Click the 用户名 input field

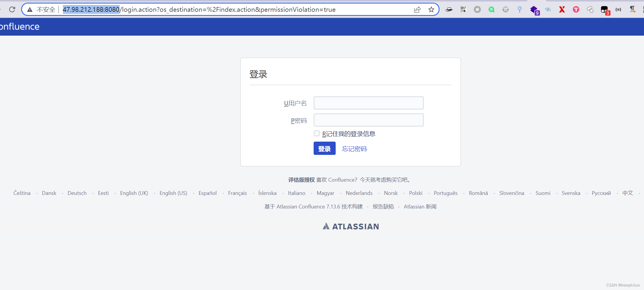click(x=368, y=103)
